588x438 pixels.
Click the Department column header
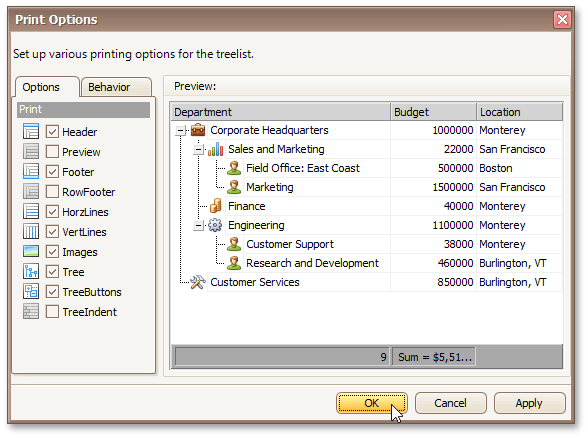280,112
